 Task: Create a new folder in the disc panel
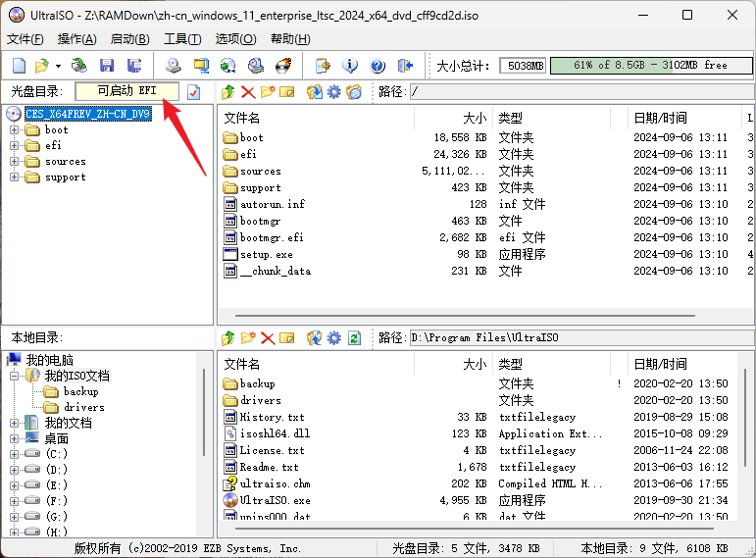click(x=268, y=91)
